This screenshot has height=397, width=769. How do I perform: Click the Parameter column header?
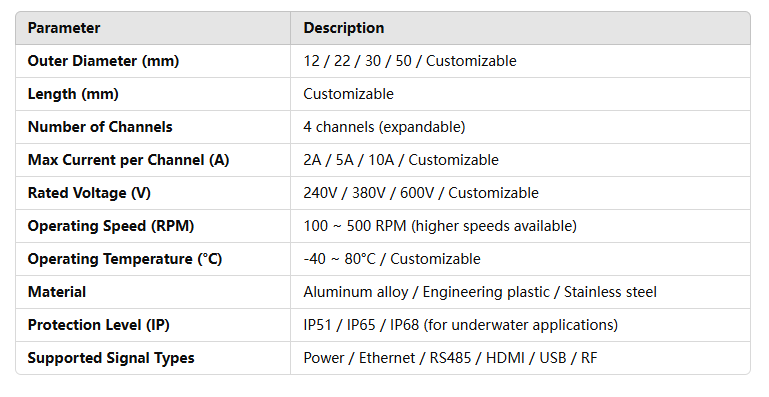pos(64,28)
